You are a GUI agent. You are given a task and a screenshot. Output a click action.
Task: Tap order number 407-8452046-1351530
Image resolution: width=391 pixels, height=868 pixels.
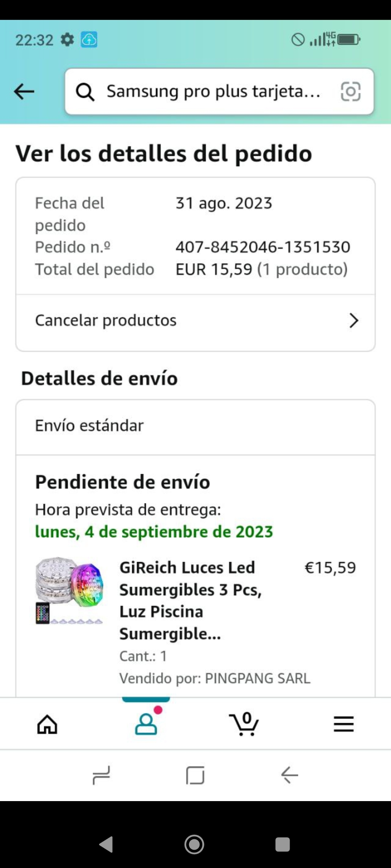click(263, 247)
